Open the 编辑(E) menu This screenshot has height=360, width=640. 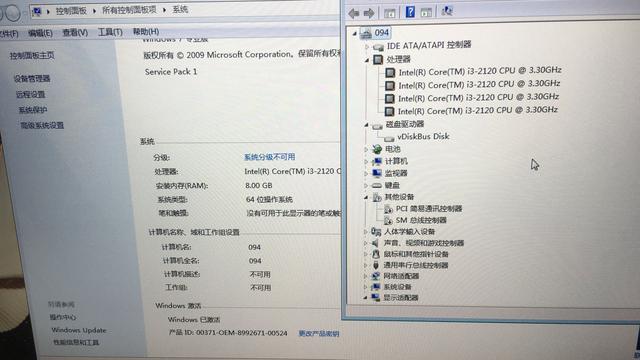(40, 33)
